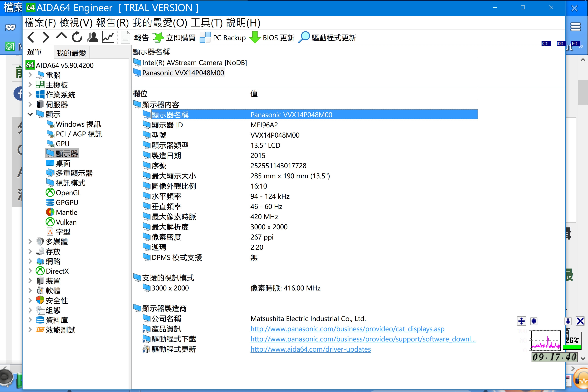Click the 安全性 shield icon
The image size is (588, 392).
click(40, 300)
